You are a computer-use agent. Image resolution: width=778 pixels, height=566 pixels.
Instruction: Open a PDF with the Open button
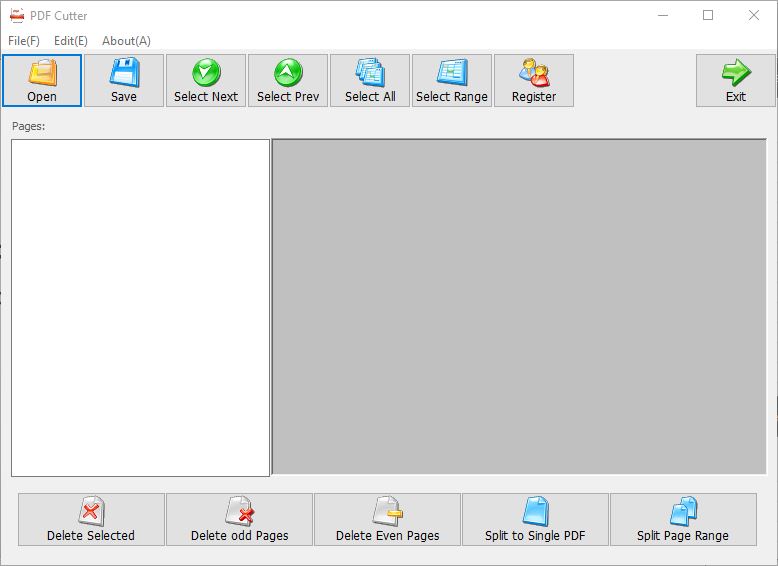point(42,81)
